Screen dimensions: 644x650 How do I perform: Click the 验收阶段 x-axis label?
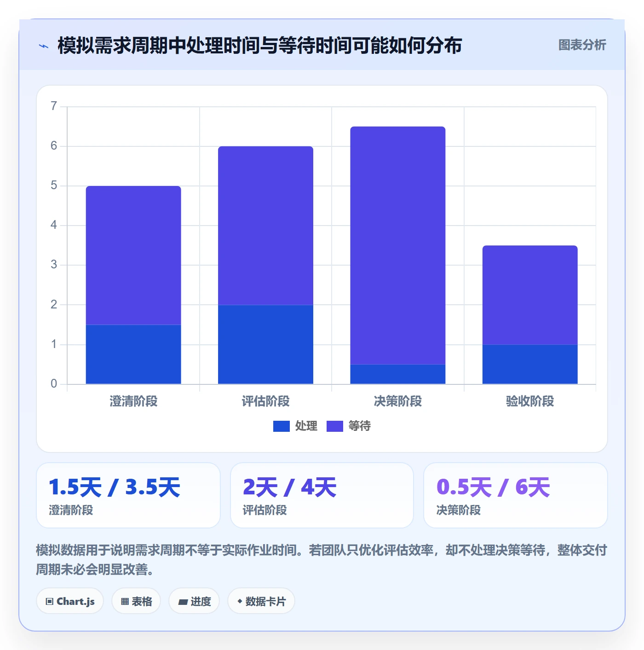point(530,401)
